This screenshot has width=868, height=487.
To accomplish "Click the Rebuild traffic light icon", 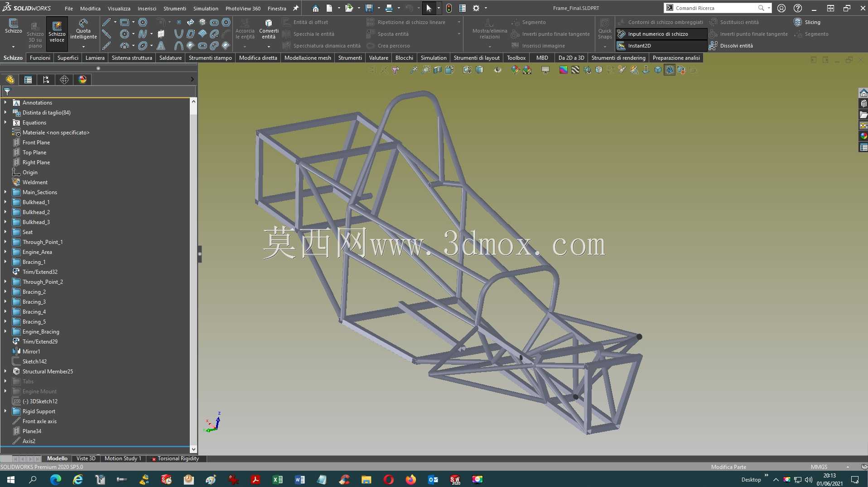I will tap(449, 8).
